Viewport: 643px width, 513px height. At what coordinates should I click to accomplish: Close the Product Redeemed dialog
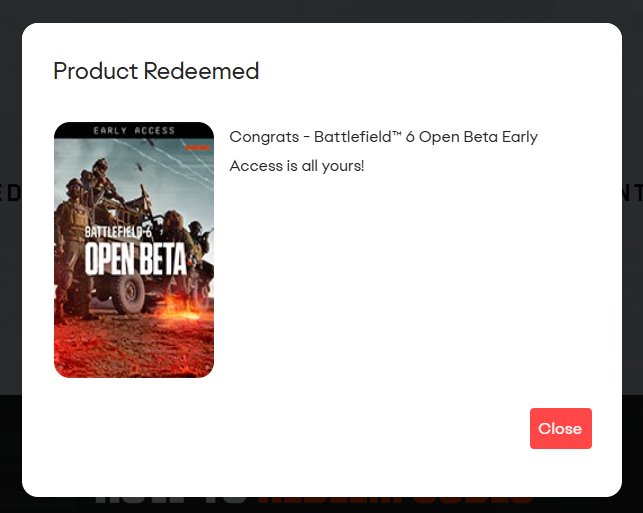point(561,428)
